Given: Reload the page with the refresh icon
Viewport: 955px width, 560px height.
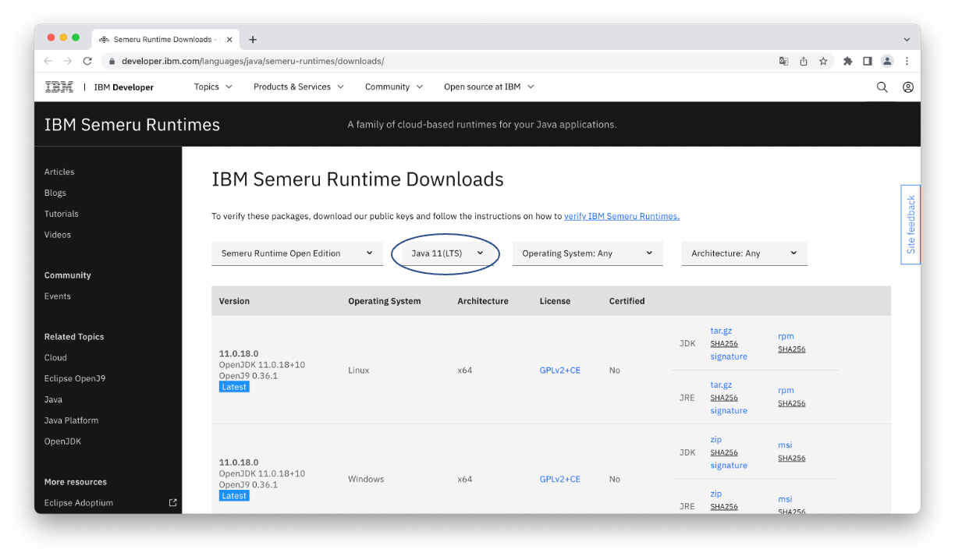Looking at the screenshot, I should 87,60.
